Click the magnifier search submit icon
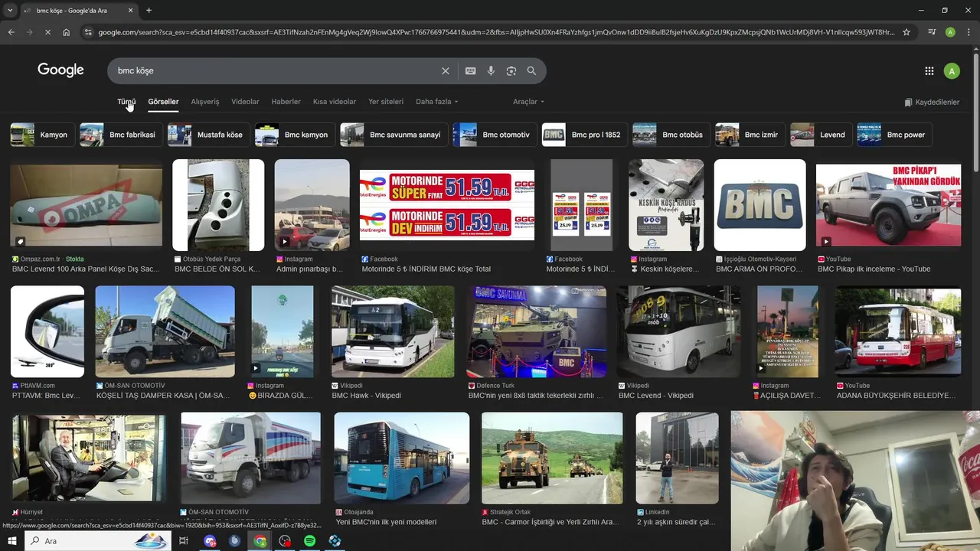 click(x=531, y=70)
